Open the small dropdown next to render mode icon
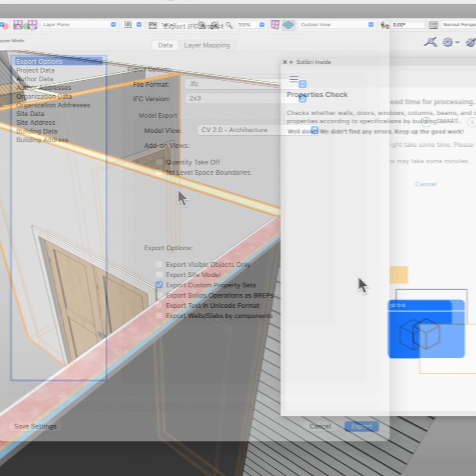Viewport: 476px width, 476px height. [x=139, y=25]
